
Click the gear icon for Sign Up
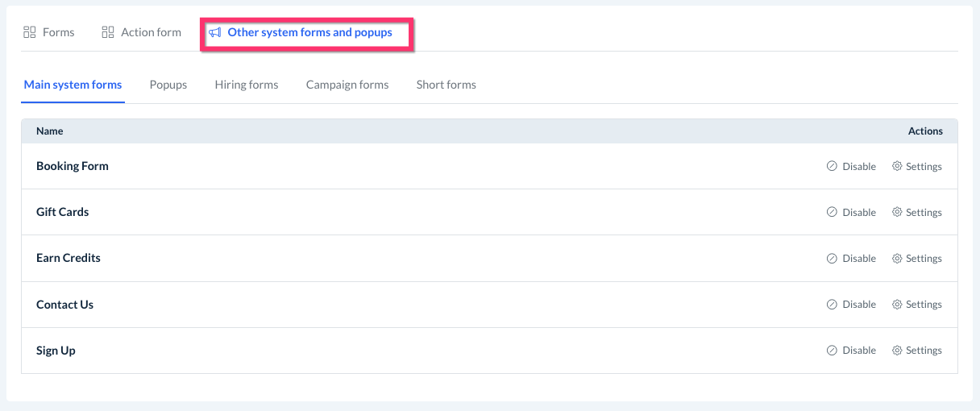pos(897,350)
